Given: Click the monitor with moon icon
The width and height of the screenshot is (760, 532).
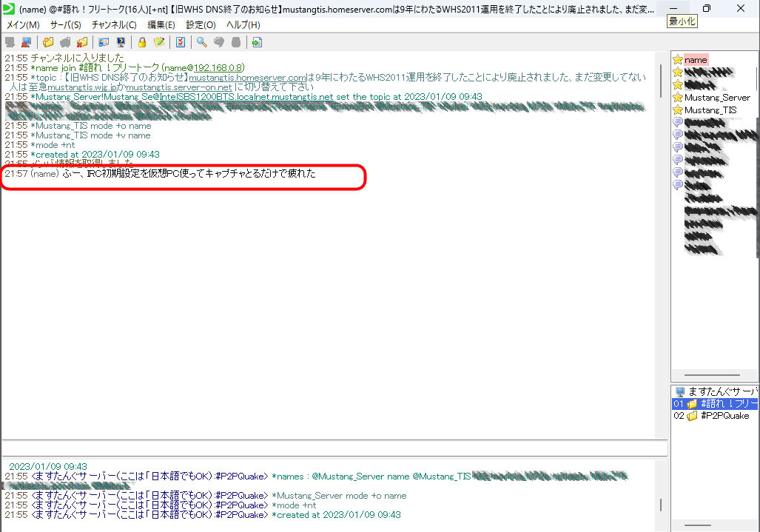Looking at the screenshot, I should pos(120,42).
